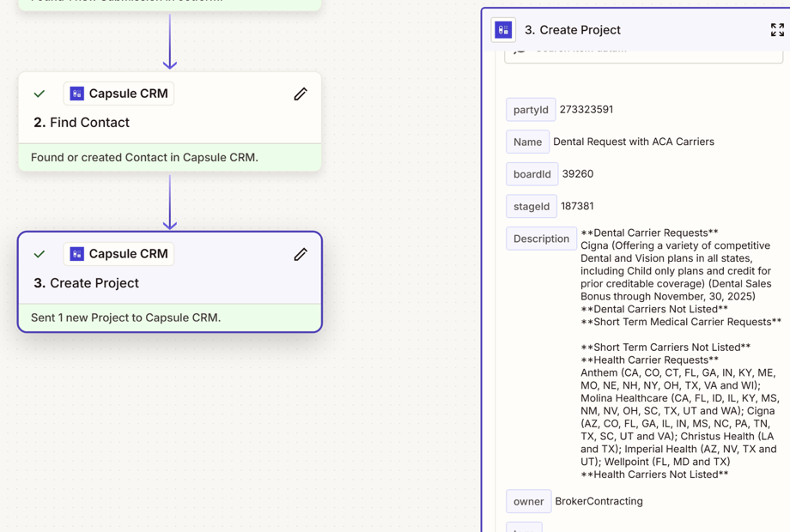Click the owner field label

[x=528, y=501]
